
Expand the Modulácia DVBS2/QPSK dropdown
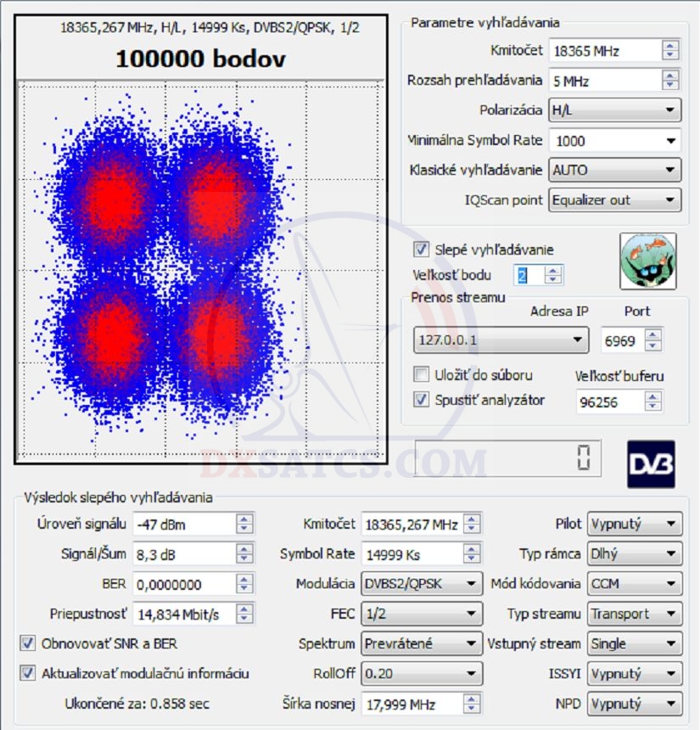pos(421,584)
